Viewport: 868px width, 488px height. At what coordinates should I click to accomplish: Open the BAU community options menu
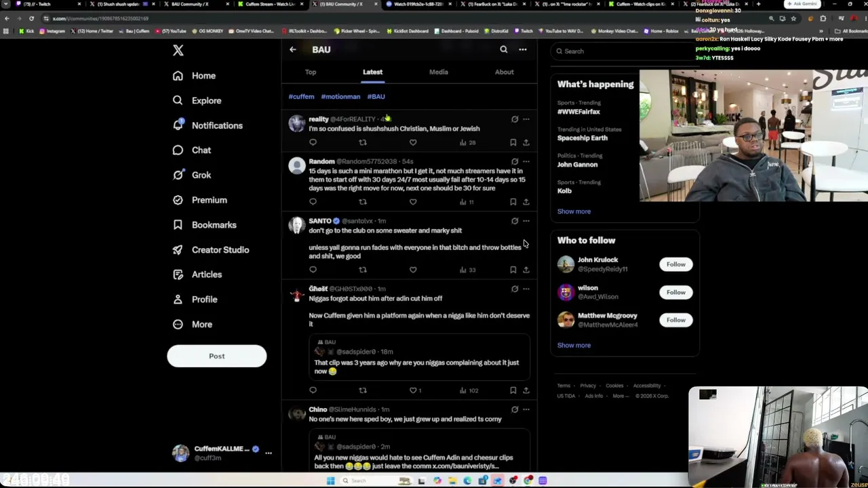pyautogui.click(x=523, y=49)
